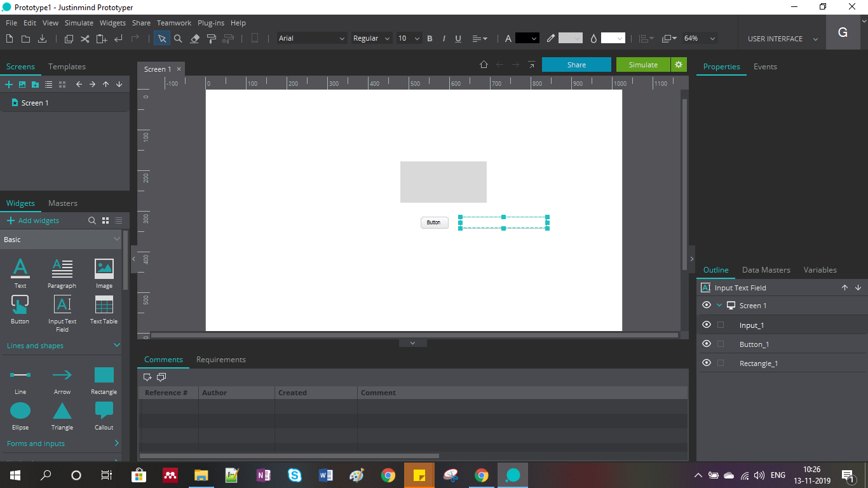Click the Callout shape widget

point(104,411)
